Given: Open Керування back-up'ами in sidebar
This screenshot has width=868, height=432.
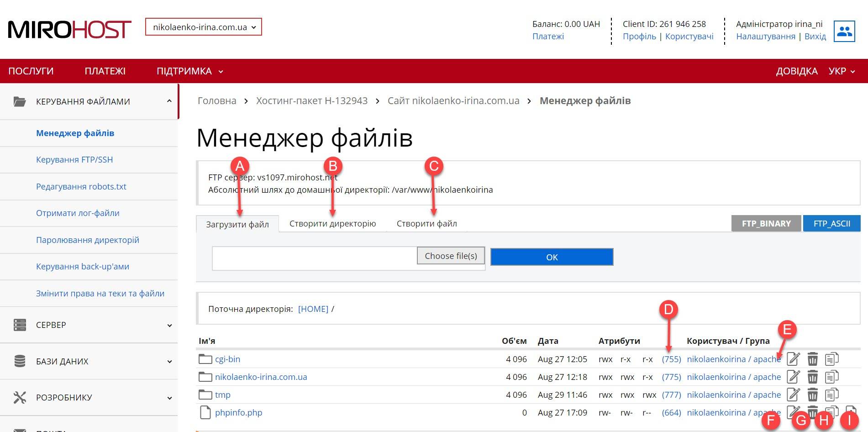Looking at the screenshot, I should coord(83,266).
